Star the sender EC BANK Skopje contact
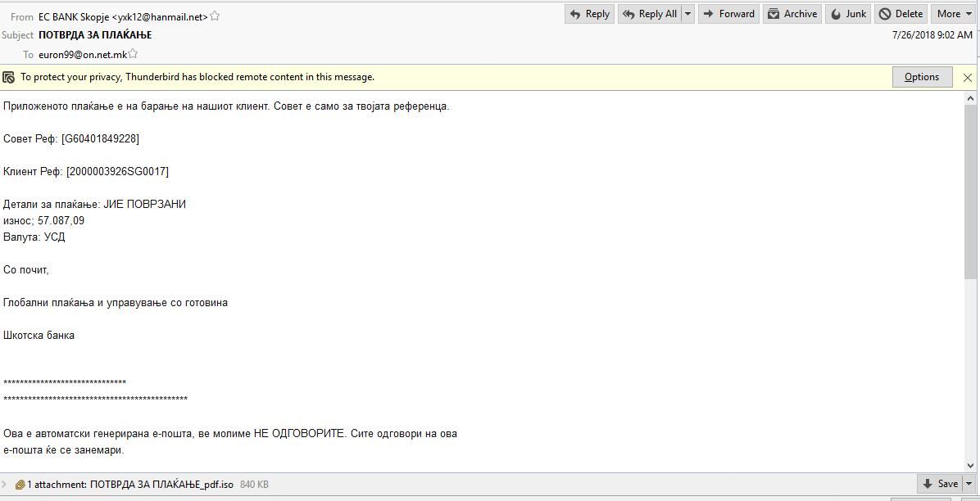 pos(215,16)
